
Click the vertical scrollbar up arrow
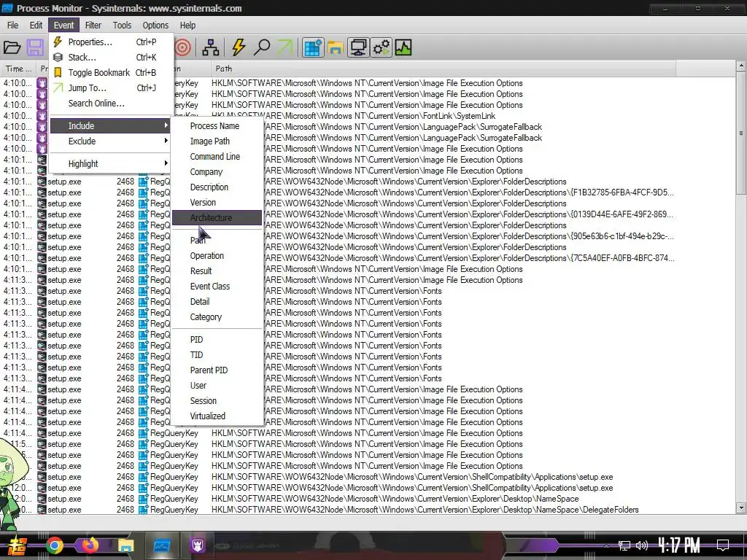pyautogui.click(x=741, y=66)
